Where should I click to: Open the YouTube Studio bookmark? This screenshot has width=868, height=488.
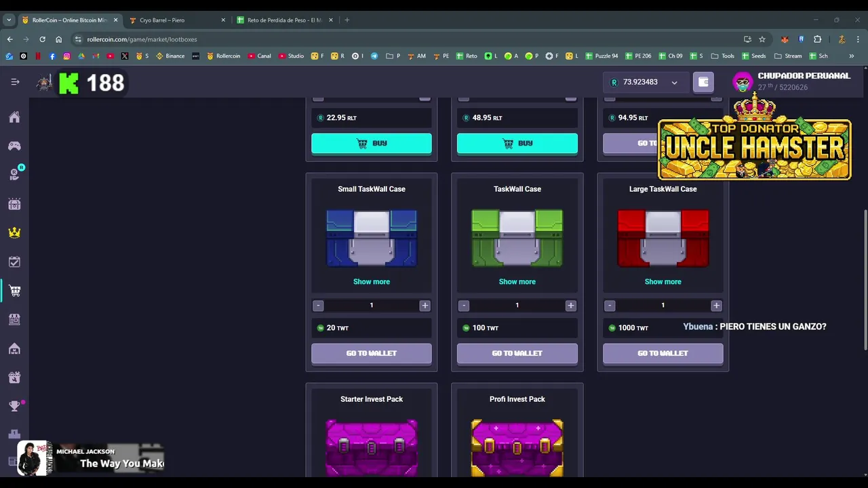pyautogui.click(x=292, y=56)
